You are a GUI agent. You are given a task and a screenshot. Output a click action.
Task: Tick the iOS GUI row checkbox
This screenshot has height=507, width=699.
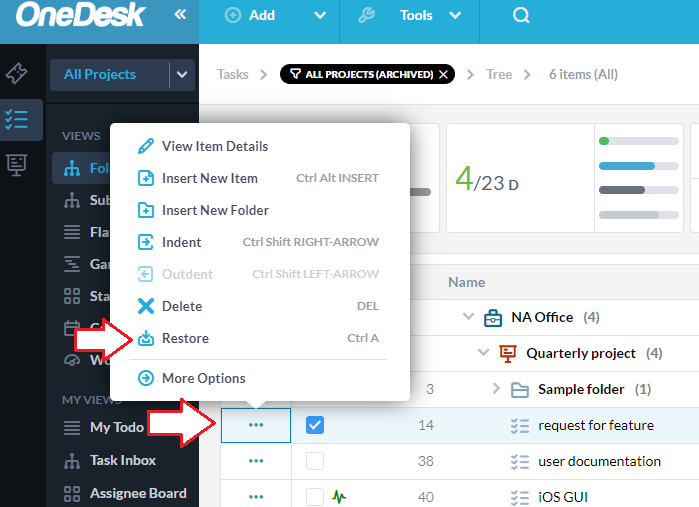pos(315,497)
